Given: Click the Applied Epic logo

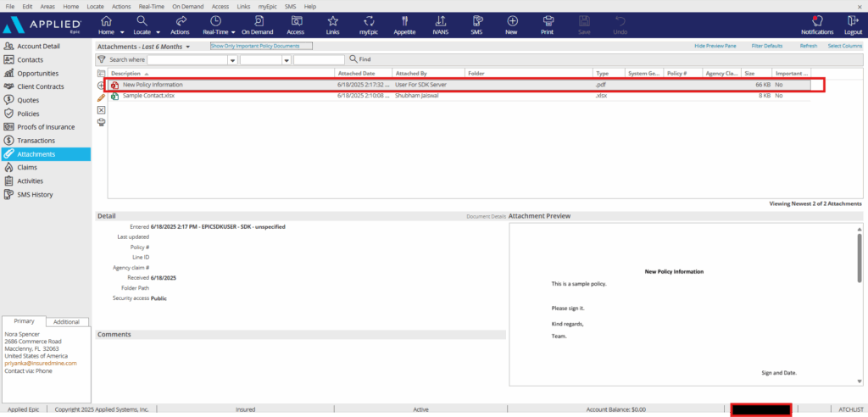Looking at the screenshot, I should click(x=42, y=25).
